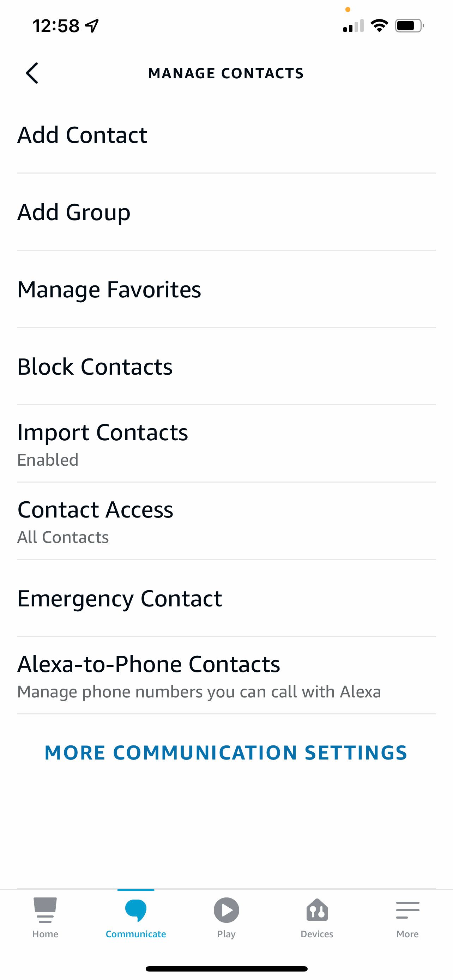The height and width of the screenshot is (980, 453).
Task: Tap the back chevron to leave Manage Contacts
Action: (32, 73)
